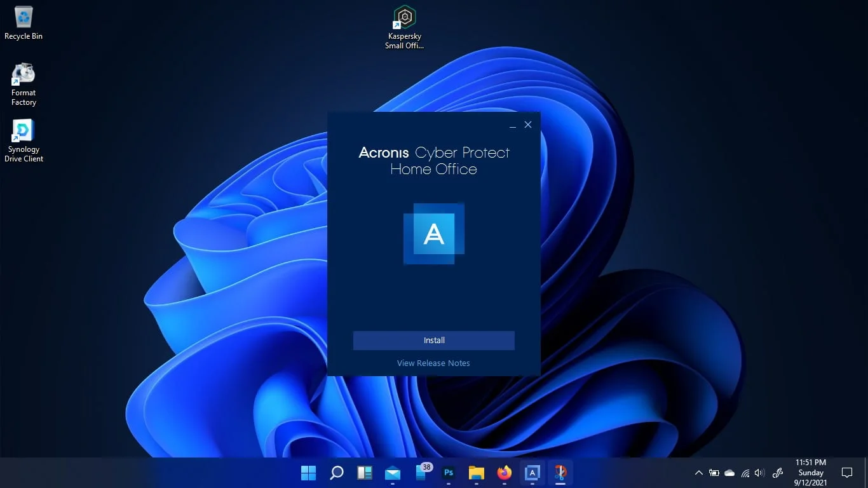Open the Widgets panel from taskbar
868x488 pixels.
(365, 473)
